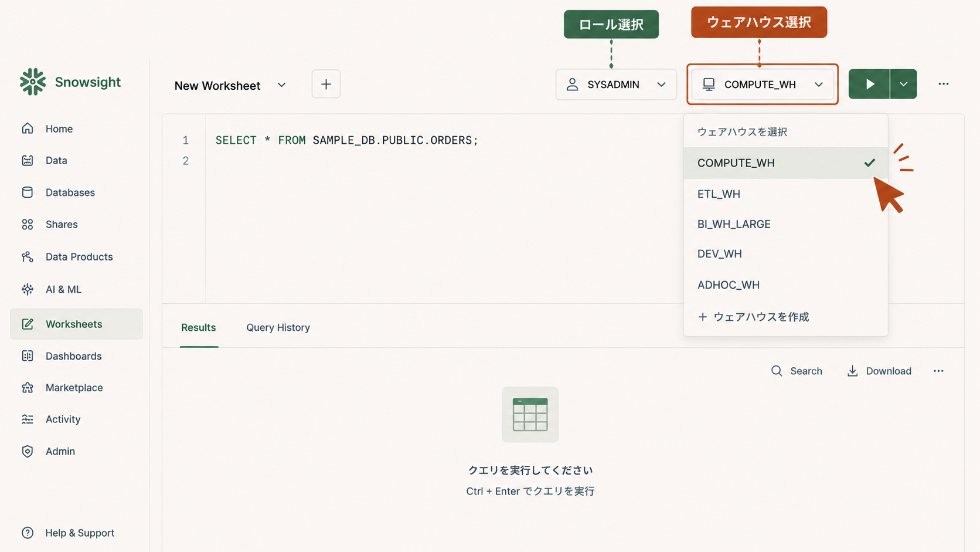Image resolution: width=980 pixels, height=552 pixels.
Task: Switch to the Query History tab
Action: click(278, 327)
